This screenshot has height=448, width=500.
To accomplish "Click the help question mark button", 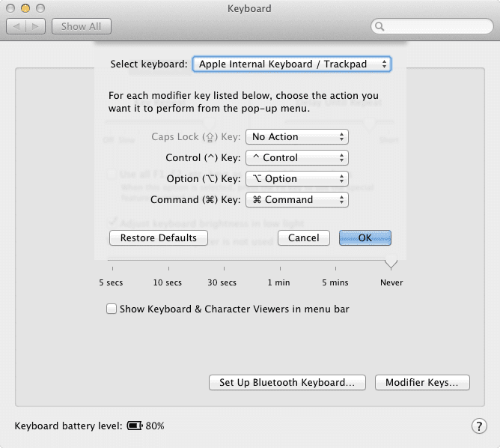I will pyautogui.click(x=479, y=426).
